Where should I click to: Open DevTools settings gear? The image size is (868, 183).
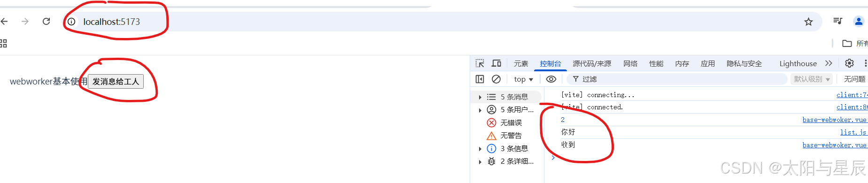849,63
